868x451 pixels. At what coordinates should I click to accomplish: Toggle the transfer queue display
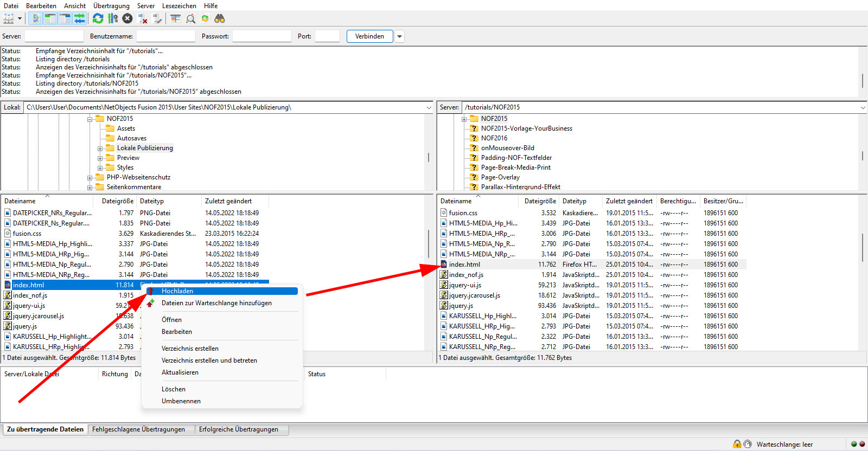pyautogui.click(x=80, y=18)
